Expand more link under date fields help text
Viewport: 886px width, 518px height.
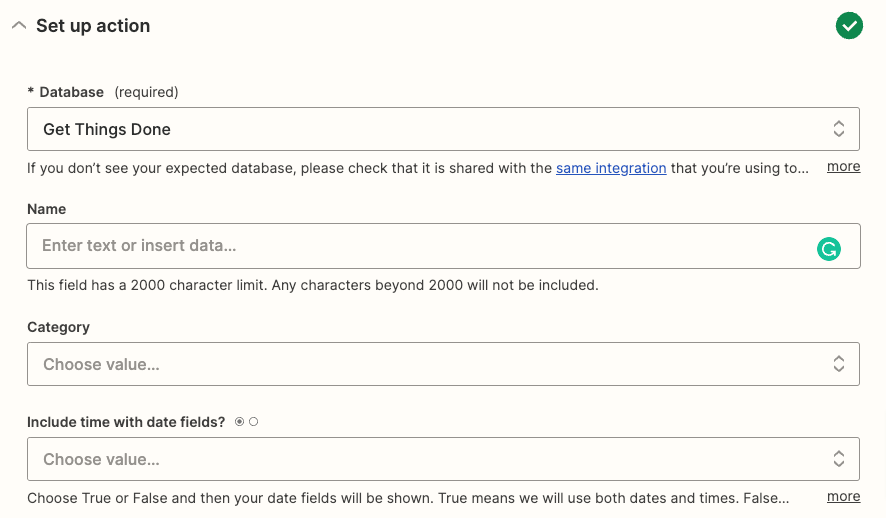(844, 497)
